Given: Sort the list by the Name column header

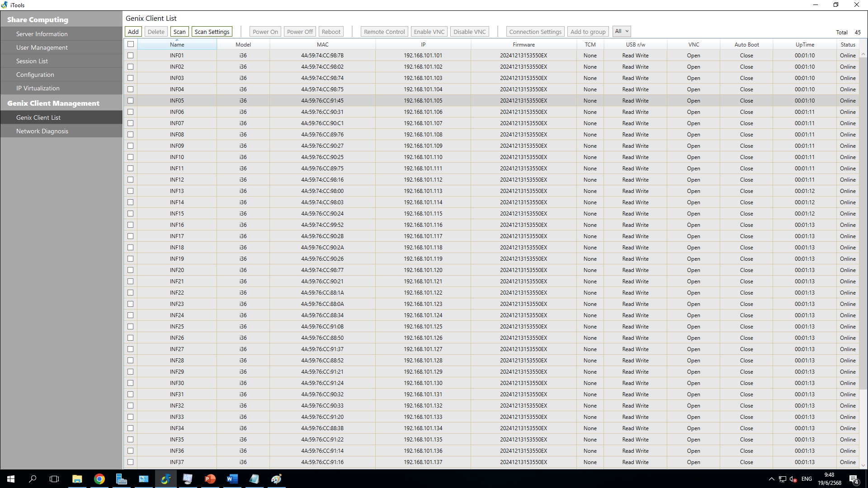Looking at the screenshot, I should click(177, 45).
